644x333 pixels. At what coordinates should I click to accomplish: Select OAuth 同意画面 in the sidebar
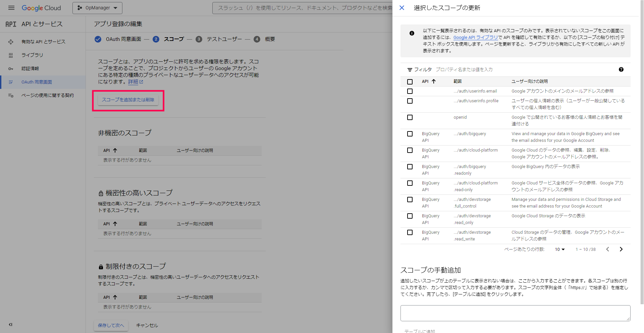(x=37, y=82)
